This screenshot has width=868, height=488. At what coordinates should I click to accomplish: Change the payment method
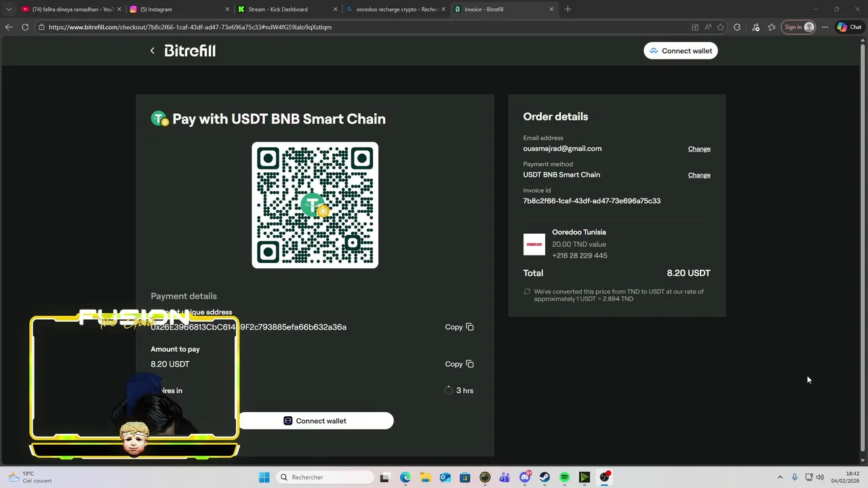[x=699, y=175]
